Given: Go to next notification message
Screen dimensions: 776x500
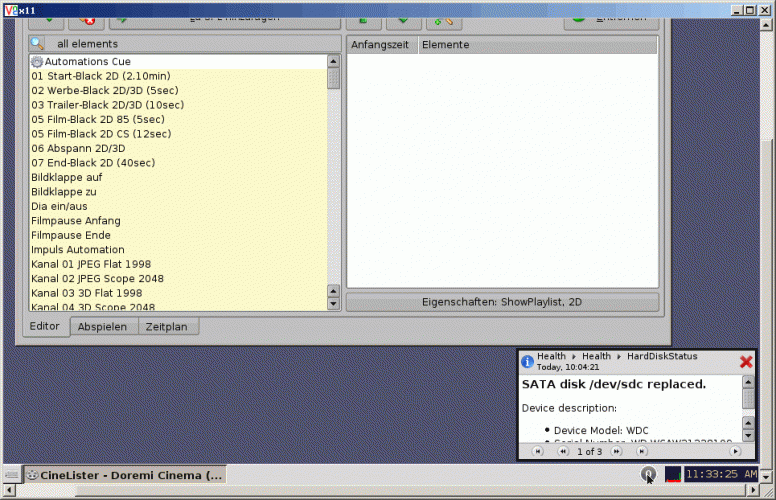Looking at the screenshot, I should (617, 452).
